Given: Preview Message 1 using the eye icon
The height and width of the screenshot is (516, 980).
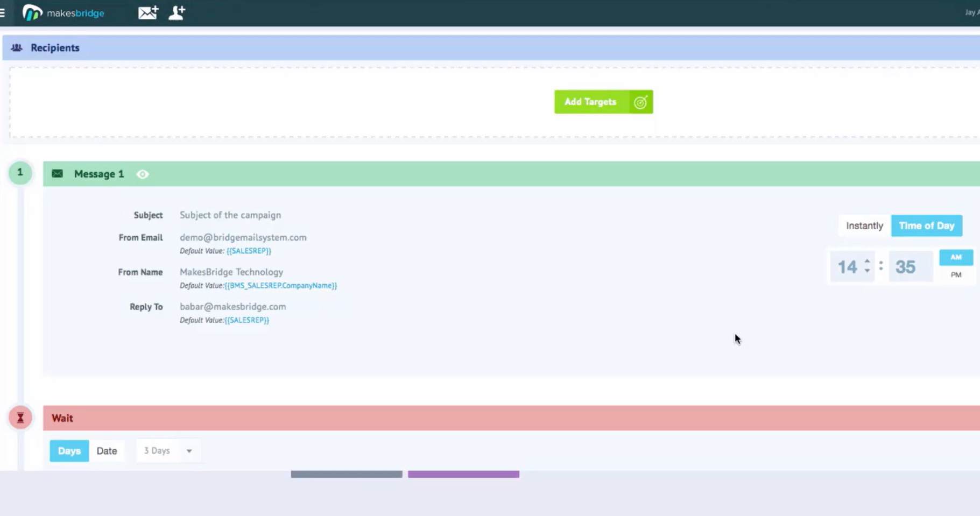Looking at the screenshot, I should coord(142,174).
